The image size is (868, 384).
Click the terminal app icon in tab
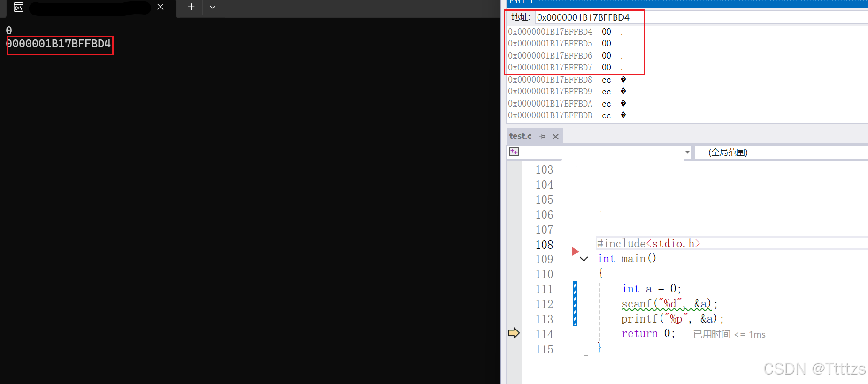[18, 7]
